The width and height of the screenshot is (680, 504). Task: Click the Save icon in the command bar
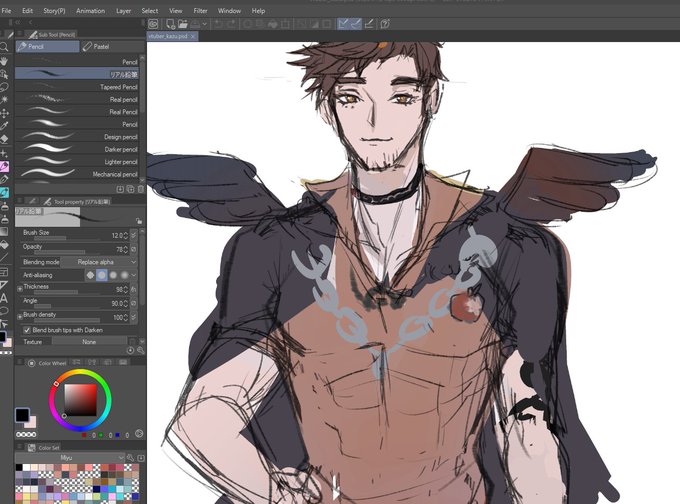pos(195,24)
